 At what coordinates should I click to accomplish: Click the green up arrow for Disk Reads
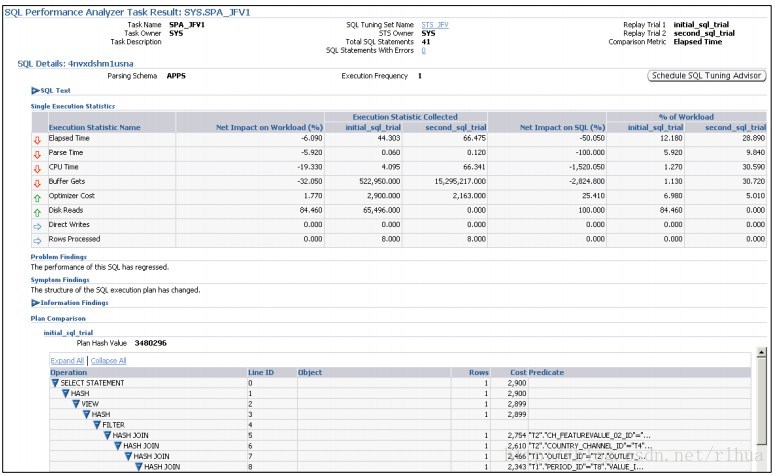(37, 213)
